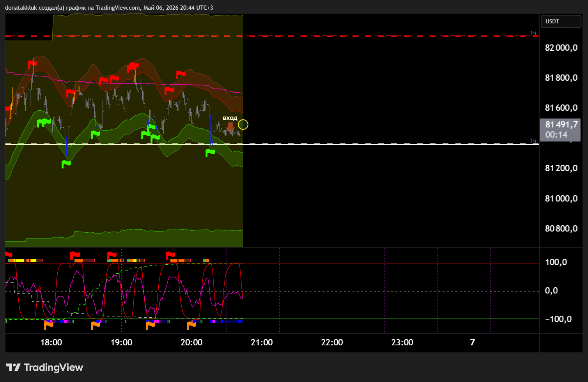Image resolution: width=588 pixels, height=382 pixels.
Task: Click the TradingView logo
Action: pos(44,367)
